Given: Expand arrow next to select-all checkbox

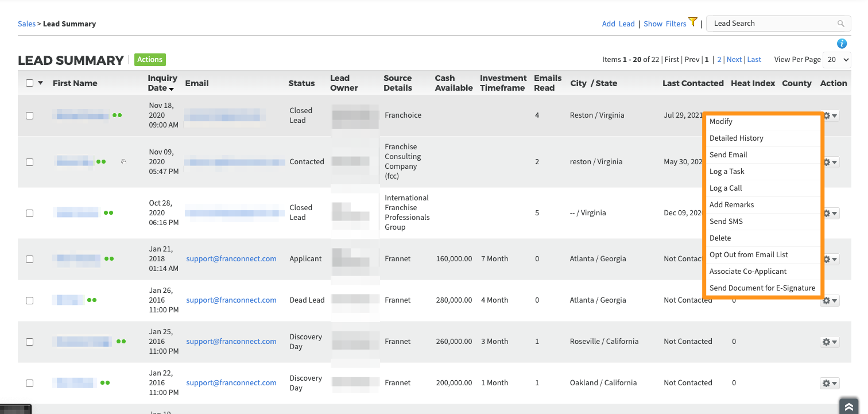Looking at the screenshot, I should tap(41, 83).
